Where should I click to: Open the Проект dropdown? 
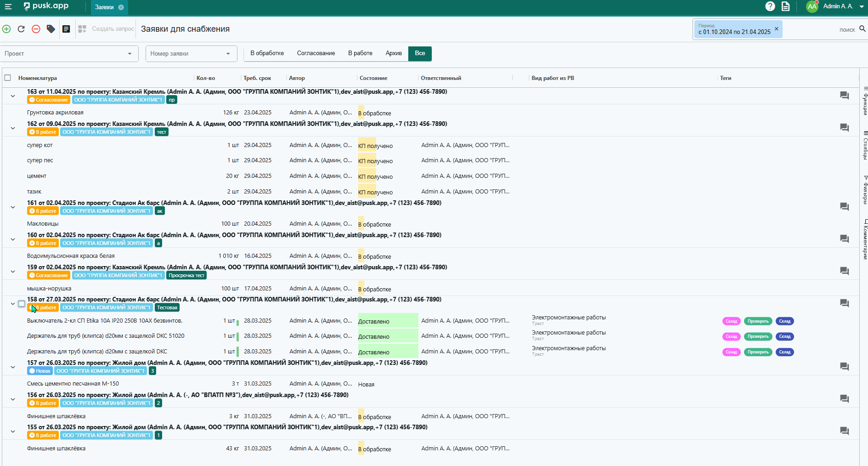pyautogui.click(x=69, y=54)
